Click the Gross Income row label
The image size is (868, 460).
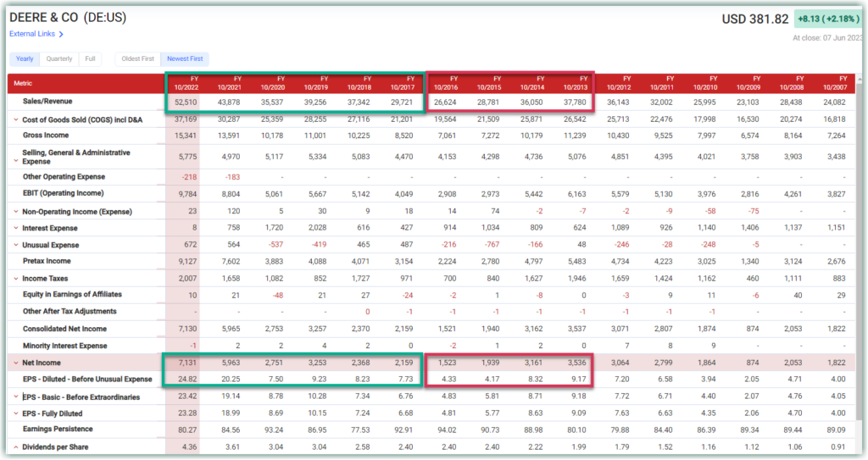(x=46, y=135)
